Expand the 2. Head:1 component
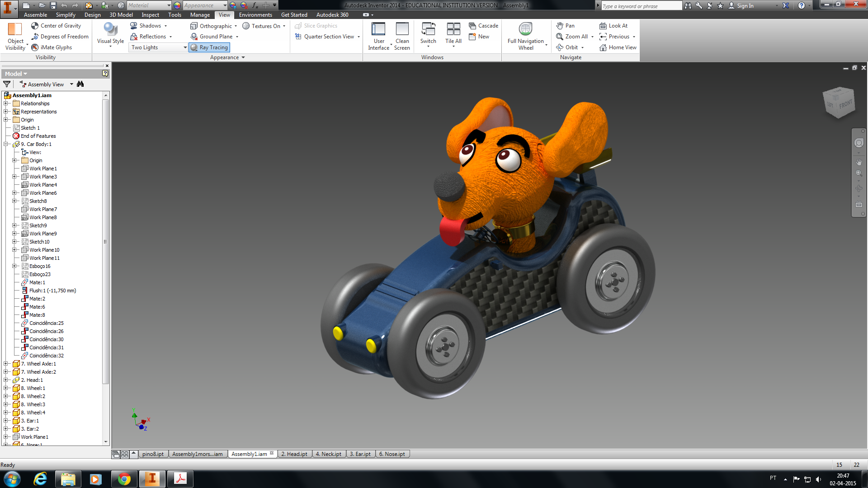 (x=6, y=380)
